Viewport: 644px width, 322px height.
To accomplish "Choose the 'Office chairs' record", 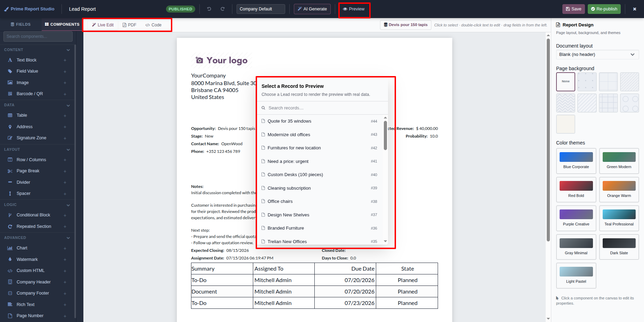I will 319,201.
